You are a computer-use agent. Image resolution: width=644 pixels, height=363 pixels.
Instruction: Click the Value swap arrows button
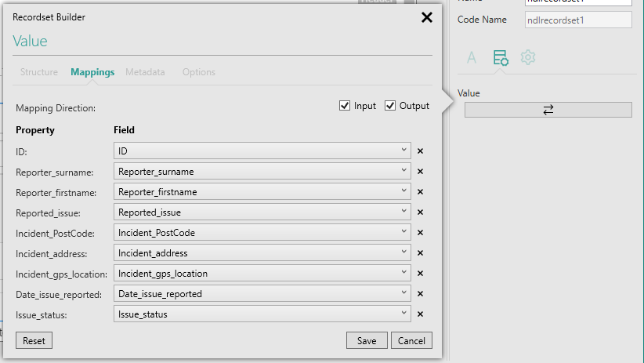(548, 110)
